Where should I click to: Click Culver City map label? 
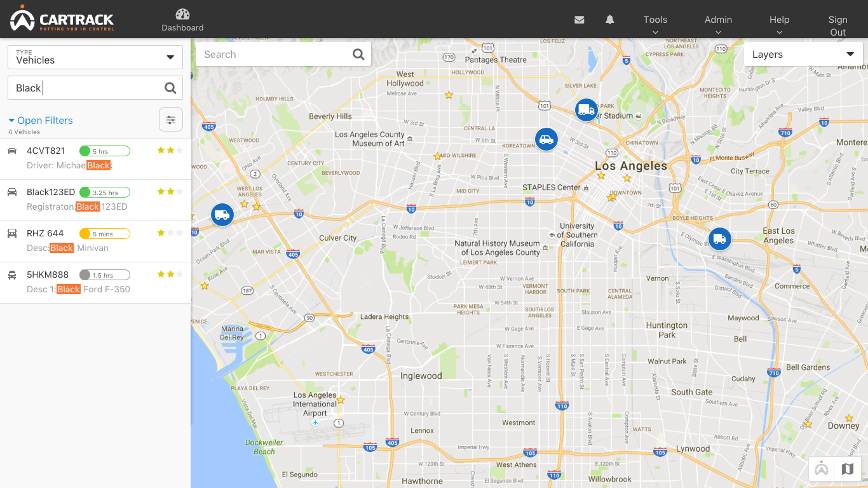[x=338, y=238]
